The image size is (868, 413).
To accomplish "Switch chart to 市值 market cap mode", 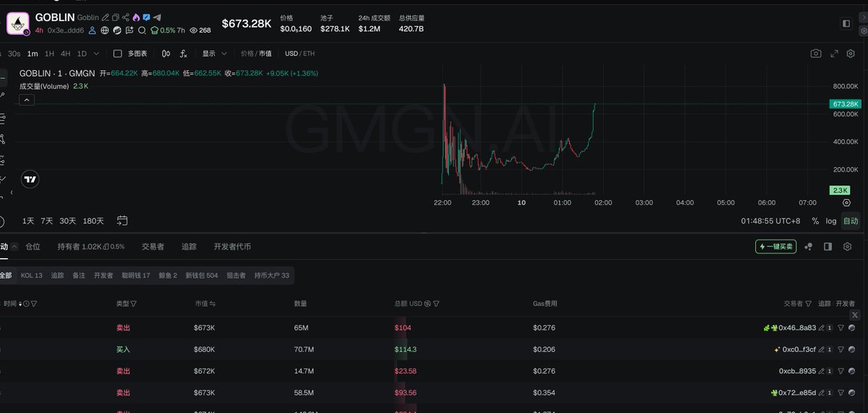I will point(265,54).
